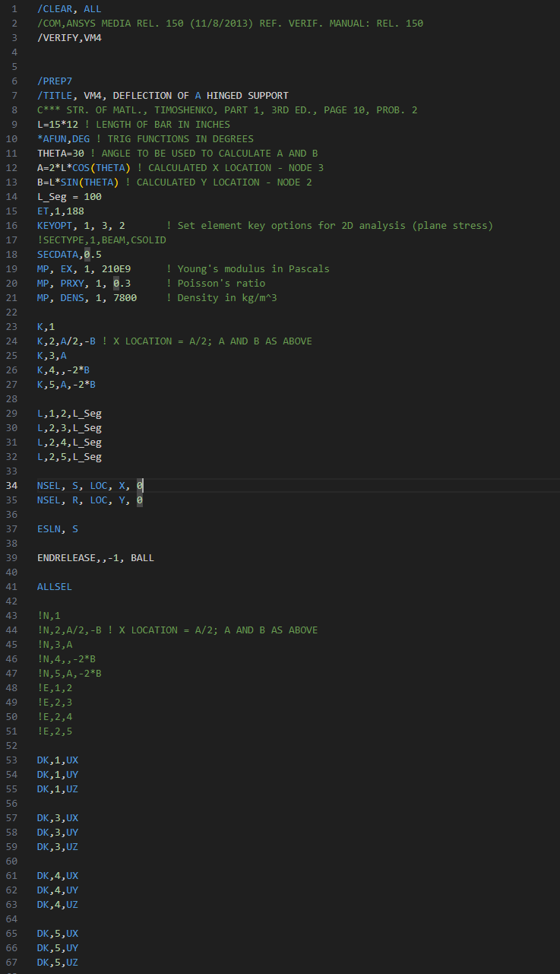Click the /TITLE line with HINGED SUPPORT
Viewport: 560px width, 974px height.
pos(163,95)
